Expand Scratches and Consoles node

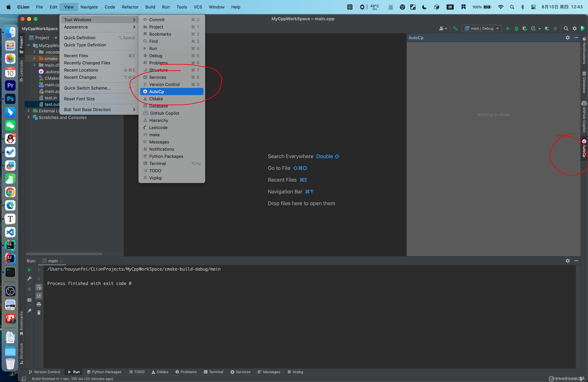tap(28, 117)
